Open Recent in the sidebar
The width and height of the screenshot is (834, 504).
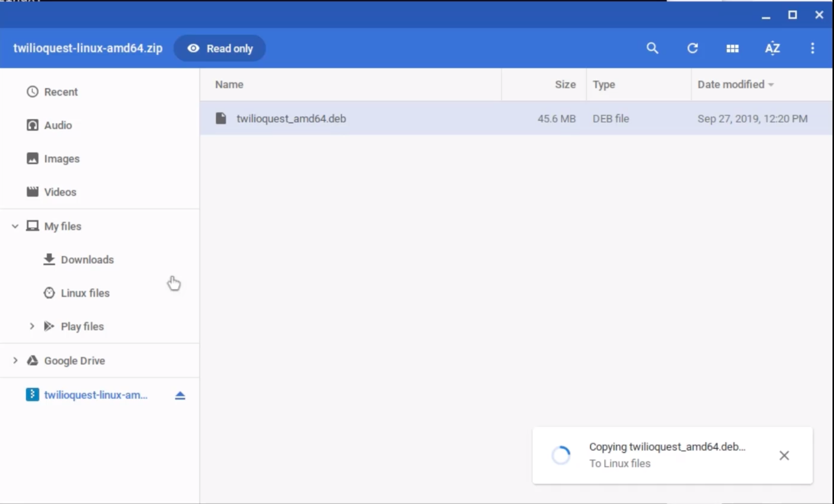[x=61, y=92]
